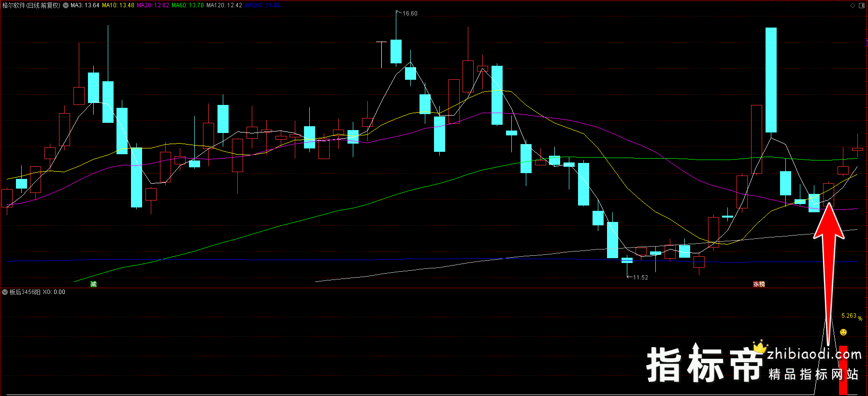Click the MA3: 13.64 label
This screenshot has height=396, width=868.
(85, 5)
